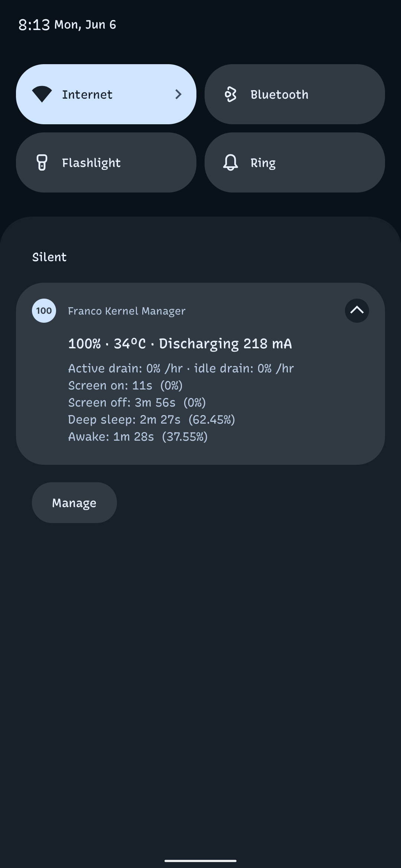
Task: Tap the Wi-Fi icon in Internet tile
Action: click(x=42, y=94)
